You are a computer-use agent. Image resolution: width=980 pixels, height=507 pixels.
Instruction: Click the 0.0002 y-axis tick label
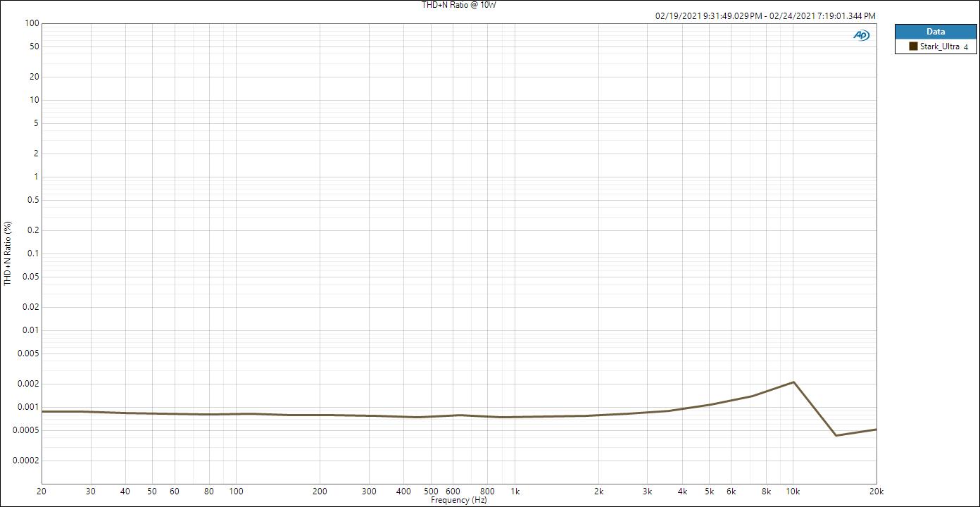tap(25, 461)
